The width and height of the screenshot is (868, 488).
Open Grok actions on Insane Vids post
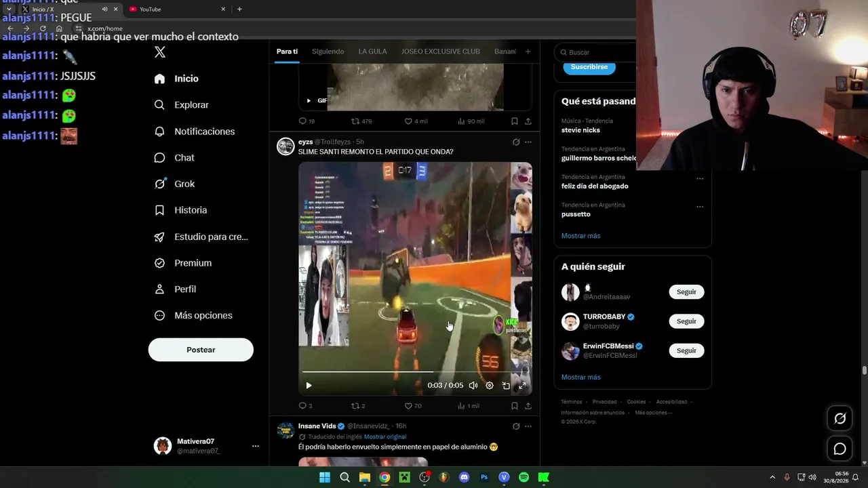coord(516,426)
